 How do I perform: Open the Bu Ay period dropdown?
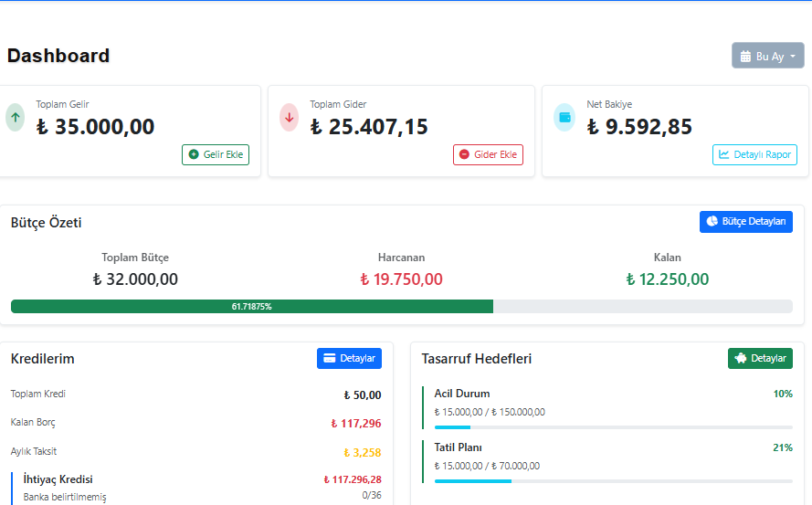767,56
